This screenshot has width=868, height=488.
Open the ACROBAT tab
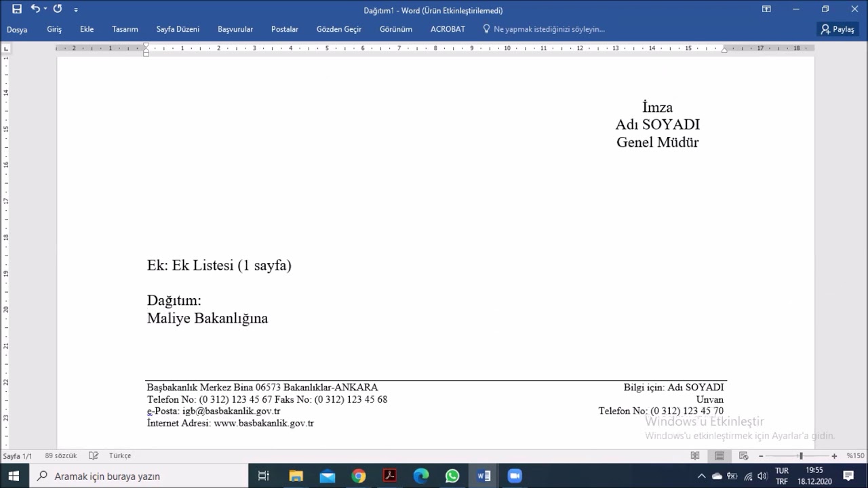[x=448, y=29]
